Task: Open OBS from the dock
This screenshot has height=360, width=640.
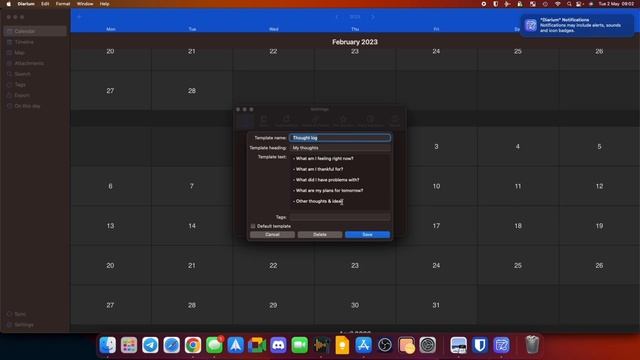Action: 384,345
